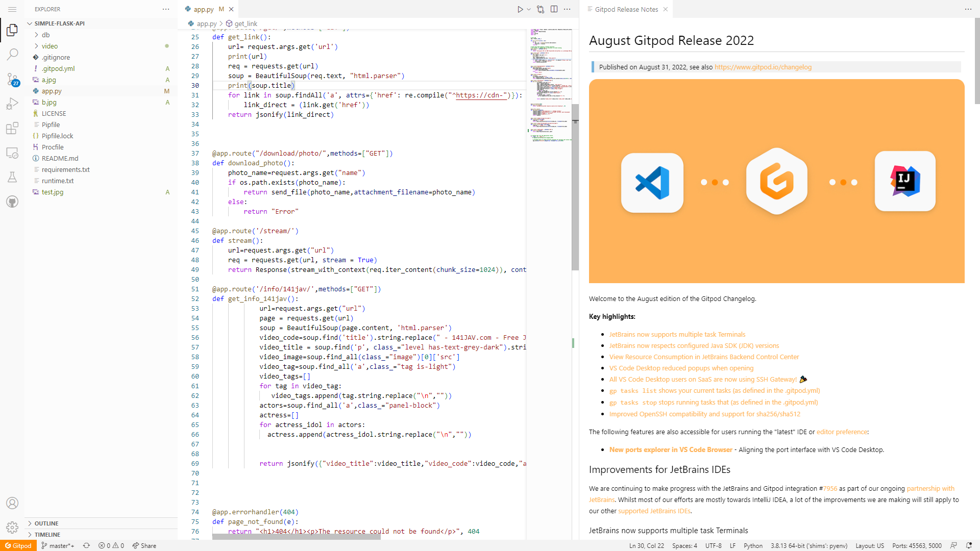The width and height of the screenshot is (980, 551).
Task: Open the Extensions view
Action: click(12, 128)
